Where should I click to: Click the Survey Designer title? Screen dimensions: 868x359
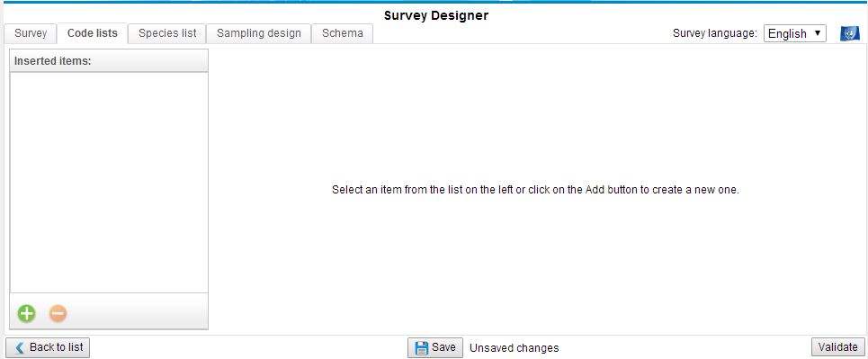click(x=436, y=15)
